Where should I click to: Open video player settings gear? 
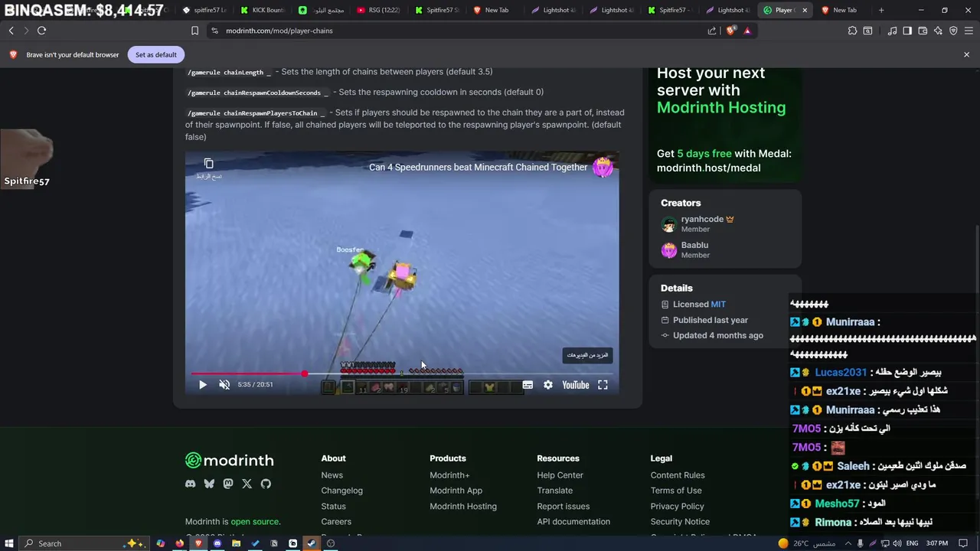pos(548,385)
